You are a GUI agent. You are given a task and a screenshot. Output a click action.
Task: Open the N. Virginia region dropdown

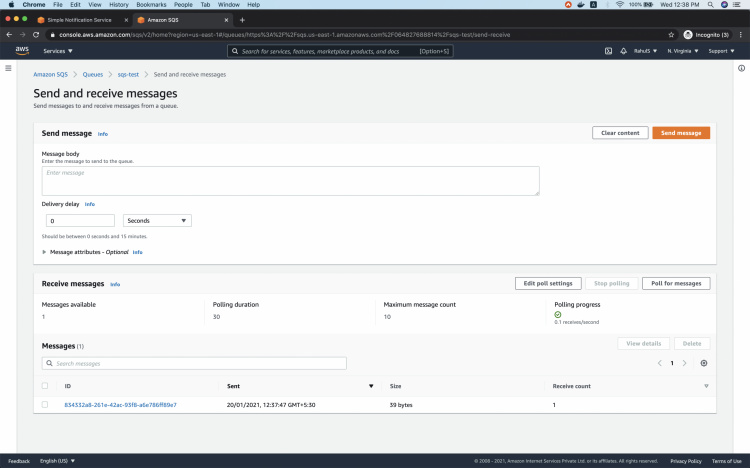683,51
